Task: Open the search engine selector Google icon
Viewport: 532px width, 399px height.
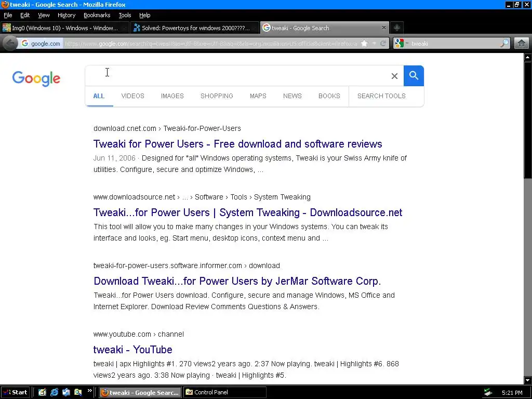Action: (400, 43)
